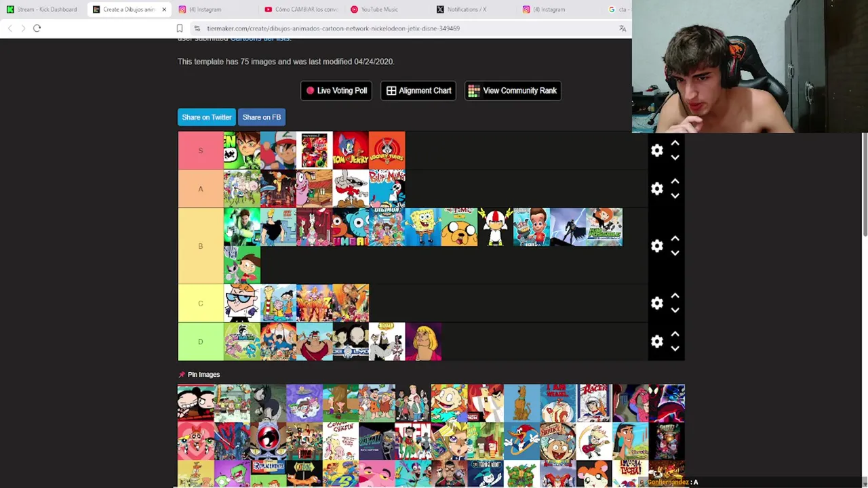Select Jake Adventure Time image in B tier

460,227
